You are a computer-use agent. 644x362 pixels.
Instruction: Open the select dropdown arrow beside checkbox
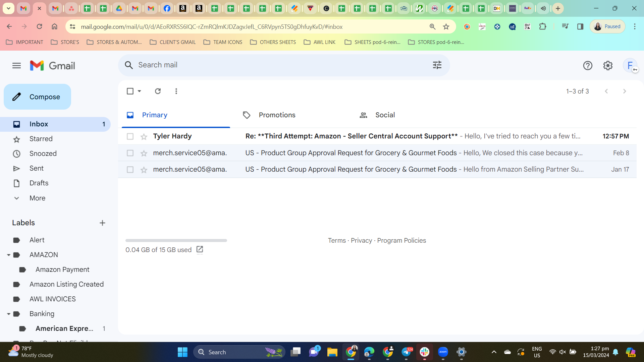pos(139,91)
